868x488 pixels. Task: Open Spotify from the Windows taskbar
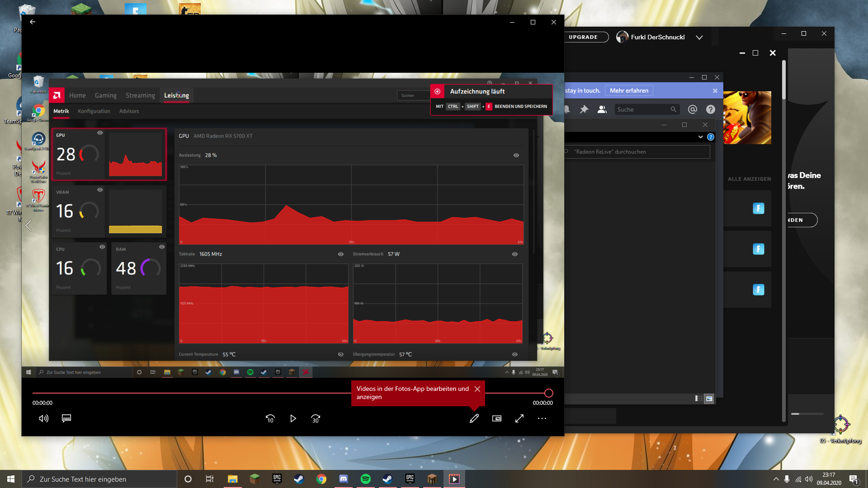point(365,479)
